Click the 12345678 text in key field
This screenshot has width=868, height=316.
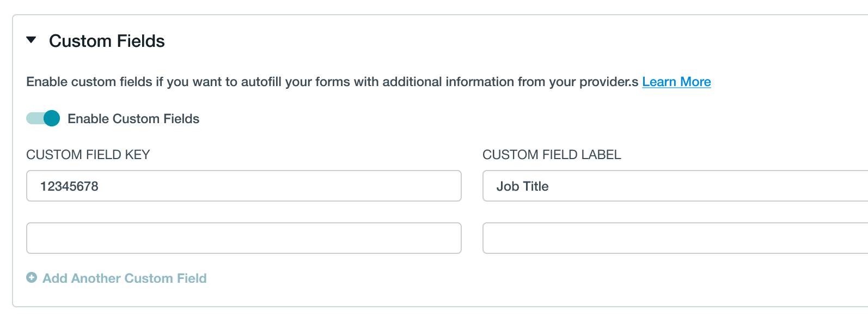[69, 186]
